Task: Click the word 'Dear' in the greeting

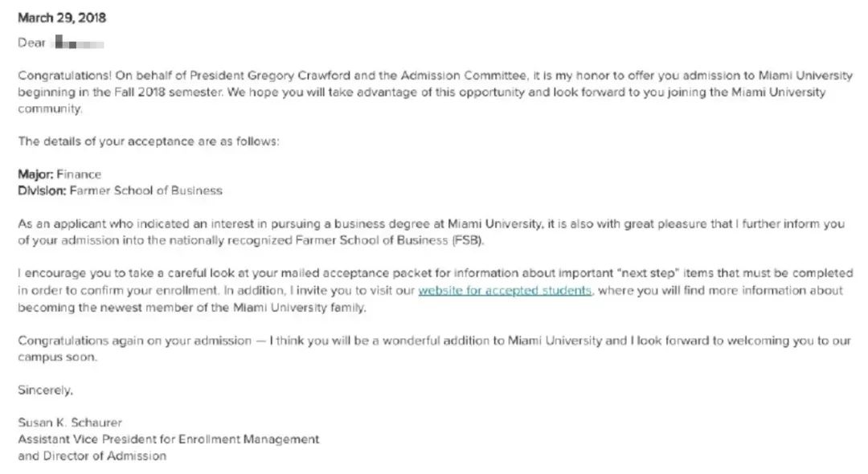Action: click(x=32, y=43)
